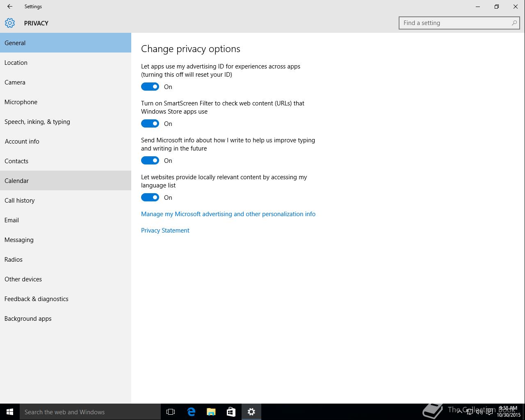525x420 pixels.
Task: Close the Settings window
Action: (x=516, y=7)
